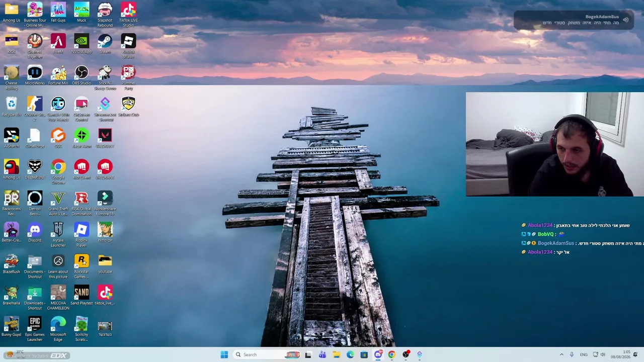
Task: Click the microphone icon in system tray
Action: point(572,354)
